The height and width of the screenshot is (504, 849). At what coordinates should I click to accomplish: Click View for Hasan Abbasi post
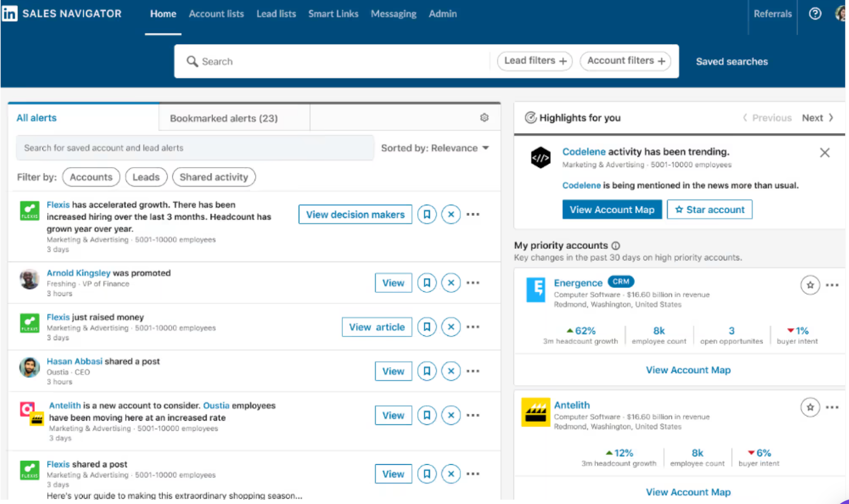393,371
